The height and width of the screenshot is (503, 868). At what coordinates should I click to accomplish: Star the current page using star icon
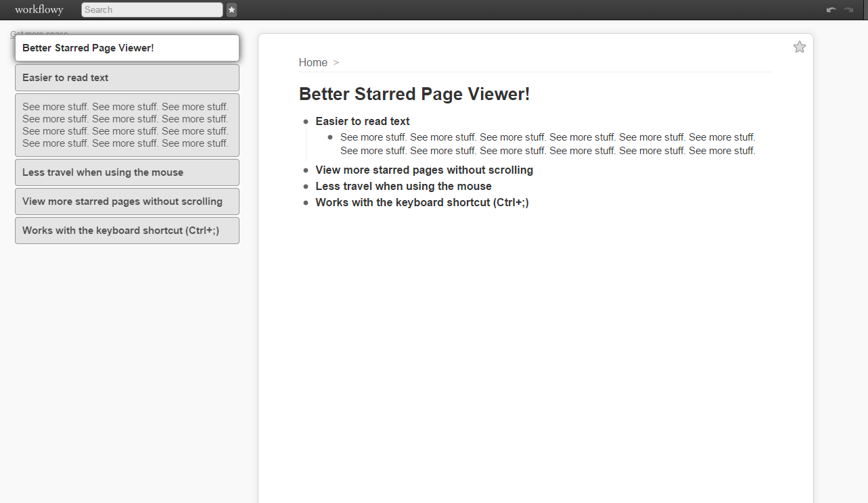800,47
